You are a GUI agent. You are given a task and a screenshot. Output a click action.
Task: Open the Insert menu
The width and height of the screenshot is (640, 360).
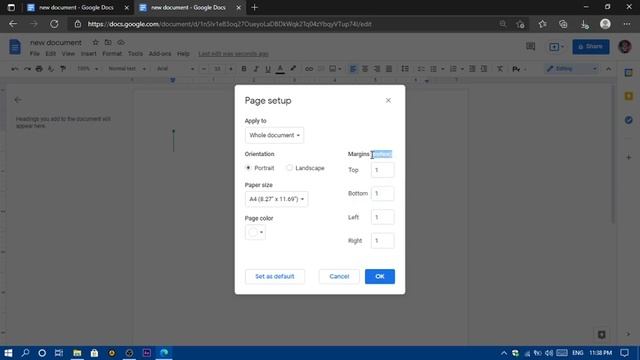pyautogui.click(x=89, y=54)
